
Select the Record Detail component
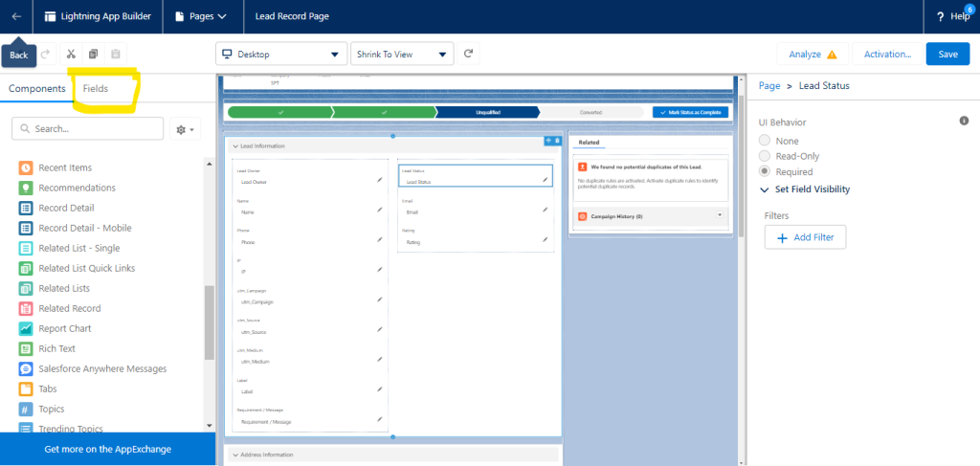tap(66, 208)
